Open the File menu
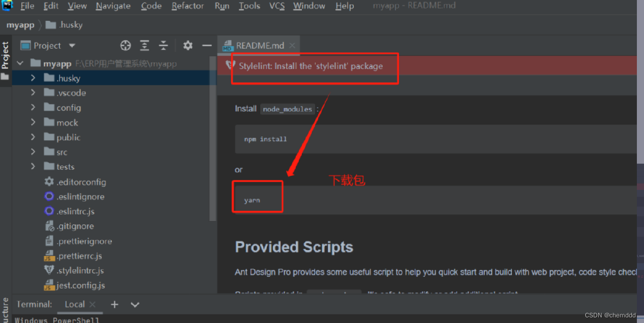The width and height of the screenshot is (644, 323). pos(27,6)
